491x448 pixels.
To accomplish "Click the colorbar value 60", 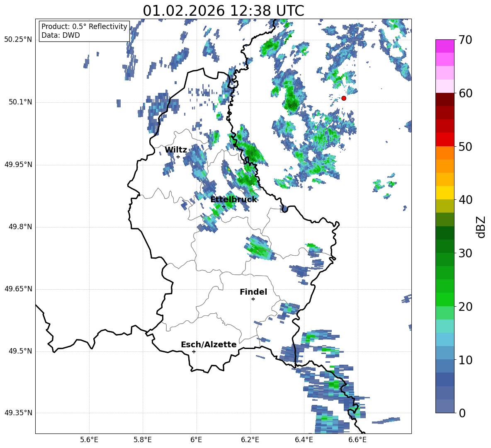I will coord(465,93).
